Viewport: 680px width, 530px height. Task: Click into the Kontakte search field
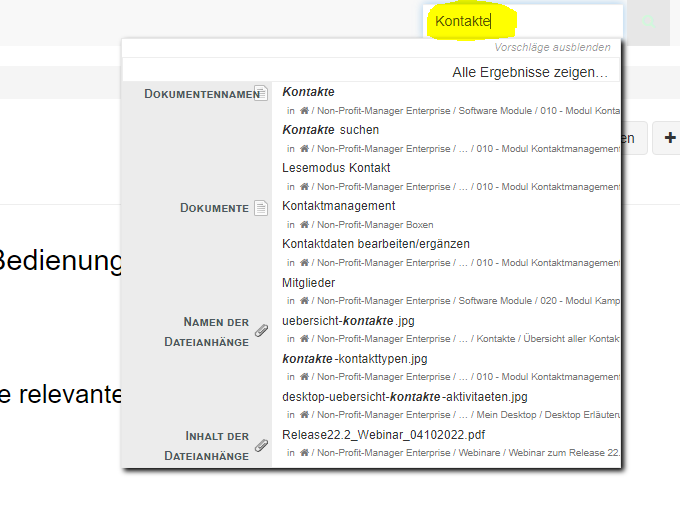pyautogui.click(x=520, y=21)
